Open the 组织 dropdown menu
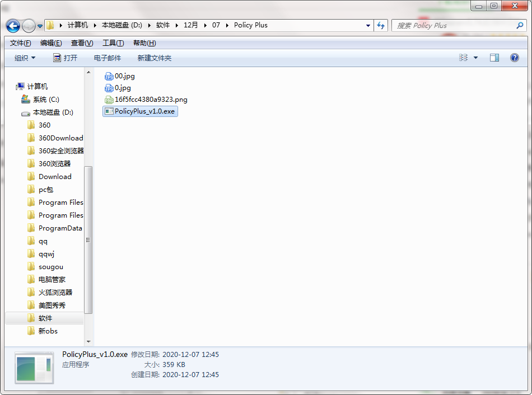The height and width of the screenshot is (395, 532). pos(25,58)
